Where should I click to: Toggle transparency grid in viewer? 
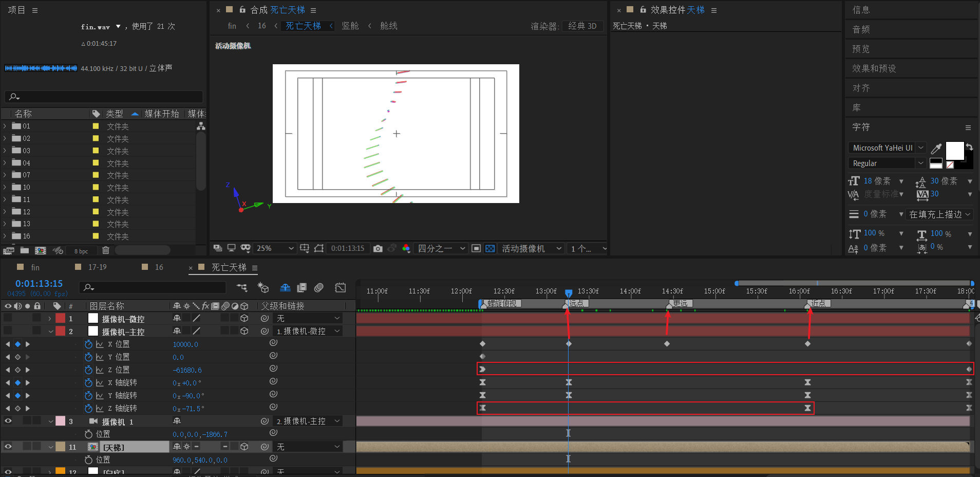(x=490, y=248)
